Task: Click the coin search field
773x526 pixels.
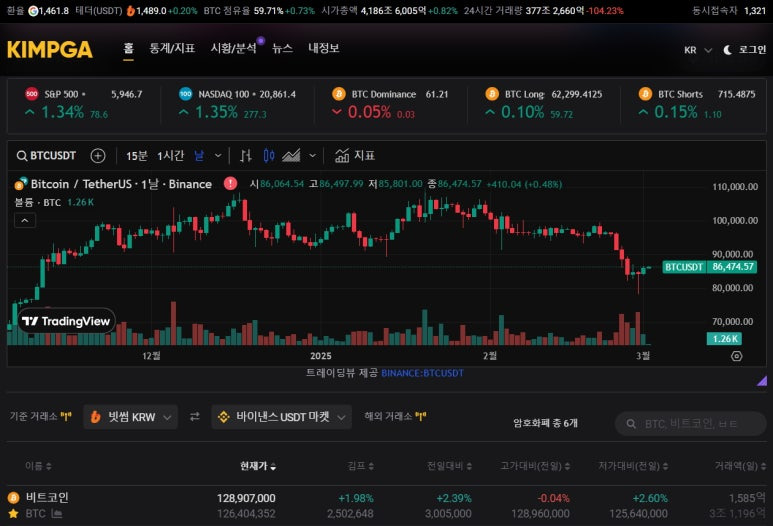Action: pyautogui.click(x=690, y=424)
